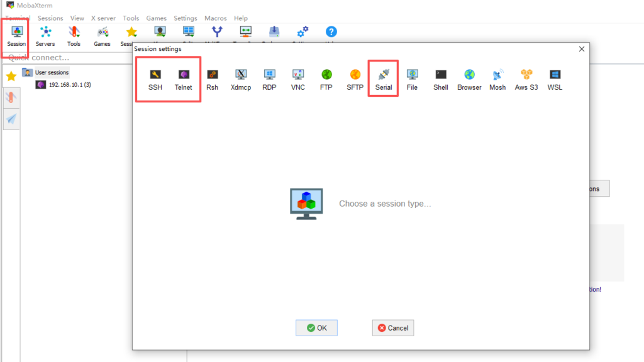Click the star Sessions toolbar icon
This screenshot has height=362, width=644.
click(x=131, y=32)
